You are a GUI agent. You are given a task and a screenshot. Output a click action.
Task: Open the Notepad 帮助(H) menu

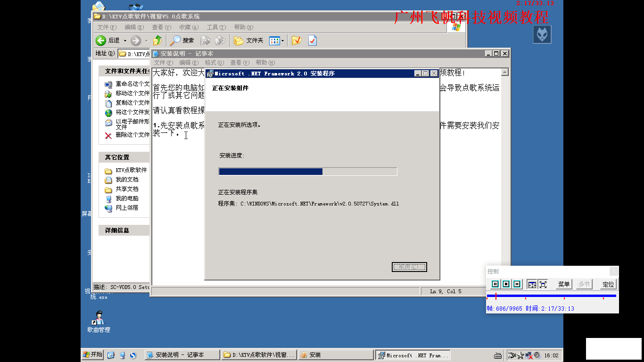click(265, 62)
